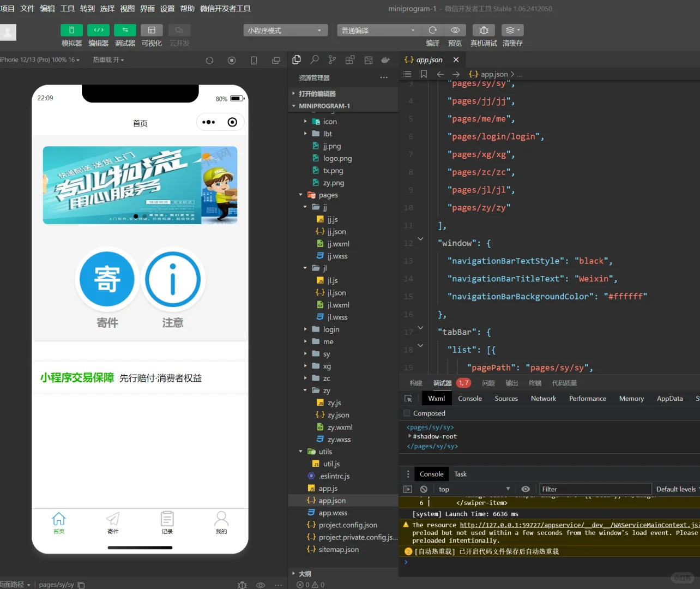This screenshot has height=589, width=700.
Task: Click the bookmark icon in the editor breadcrumb bar
Action: (x=424, y=74)
